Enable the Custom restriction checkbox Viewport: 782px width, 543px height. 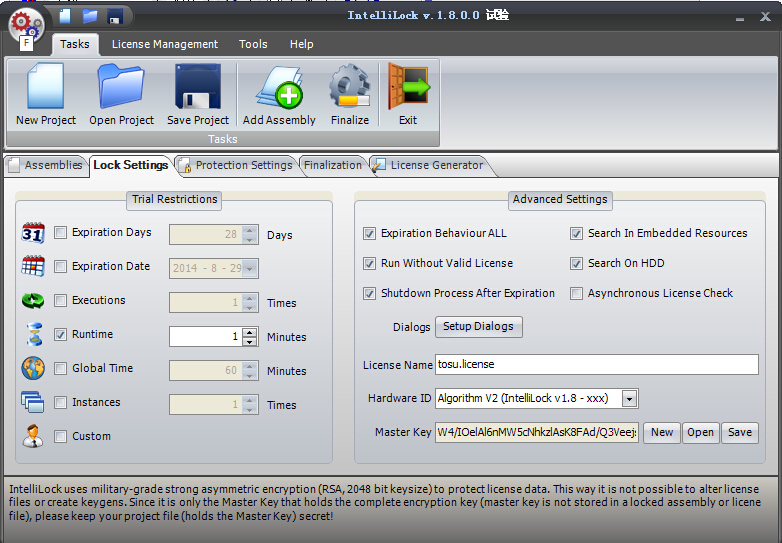tap(60, 436)
